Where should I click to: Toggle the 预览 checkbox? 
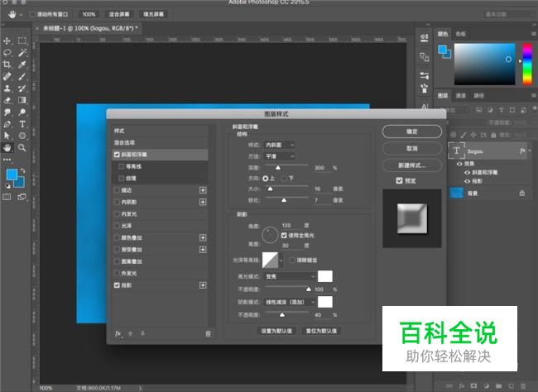[399, 180]
